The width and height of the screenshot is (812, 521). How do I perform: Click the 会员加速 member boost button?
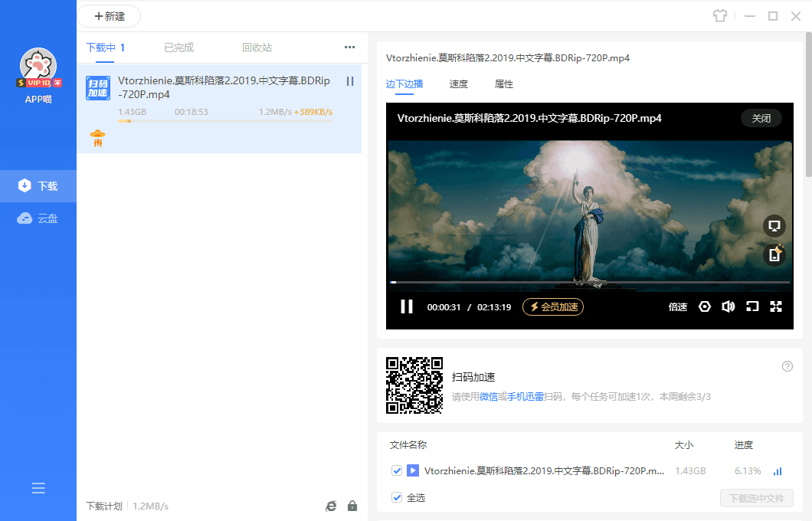point(553,307)
